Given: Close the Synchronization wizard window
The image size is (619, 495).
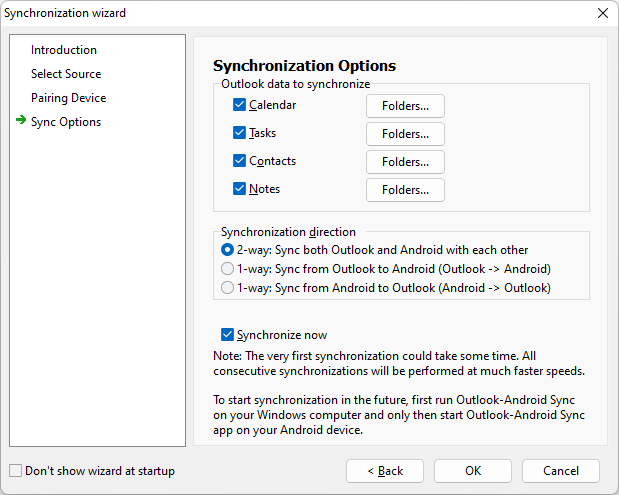Looking at the screenshot, I should (602, 13).
